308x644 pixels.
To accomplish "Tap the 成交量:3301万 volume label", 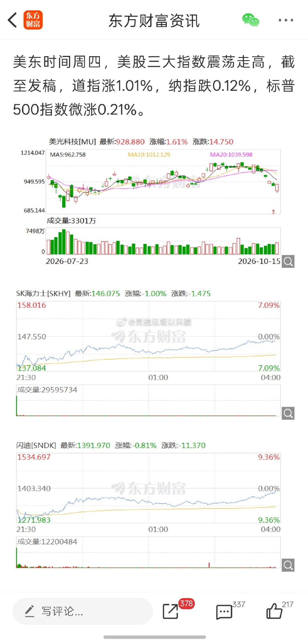I will tap(71, 221).
